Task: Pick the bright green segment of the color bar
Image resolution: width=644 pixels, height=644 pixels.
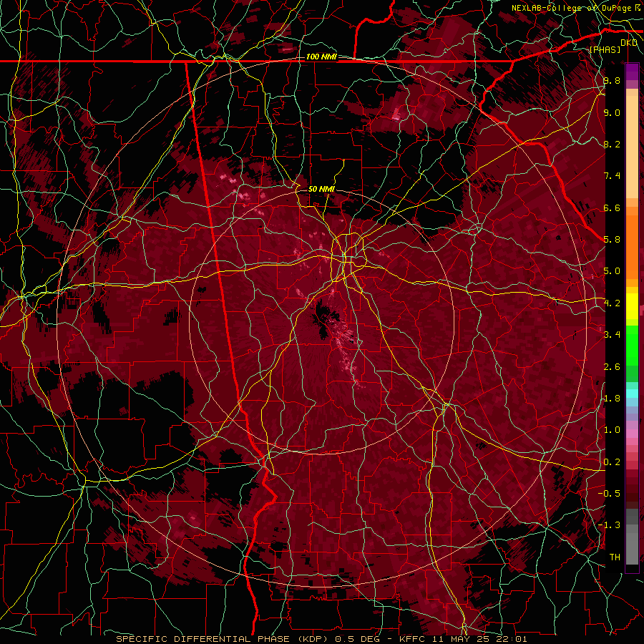Action: click(632, 346)
